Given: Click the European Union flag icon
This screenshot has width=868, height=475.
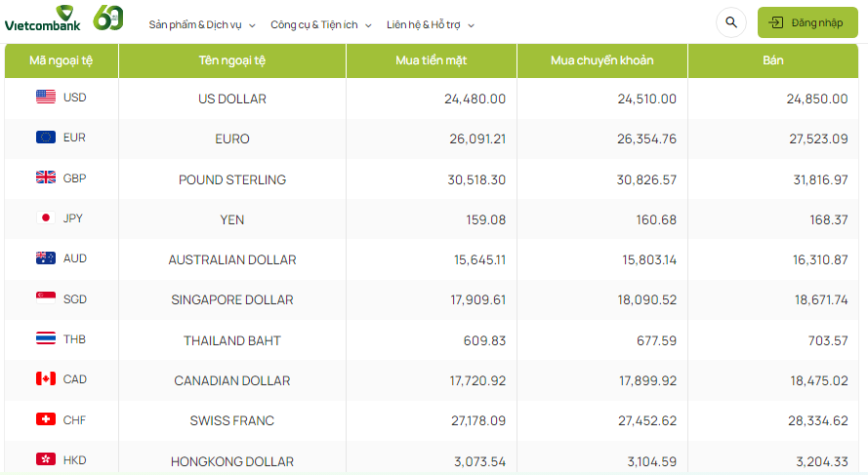Looking at the screenshot, I should point(46,138).
